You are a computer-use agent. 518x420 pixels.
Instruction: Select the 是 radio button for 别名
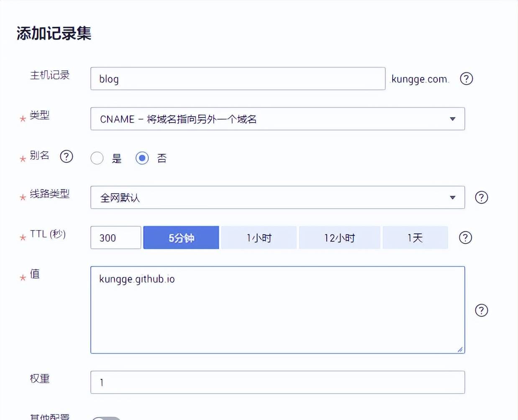pos(97,158)
